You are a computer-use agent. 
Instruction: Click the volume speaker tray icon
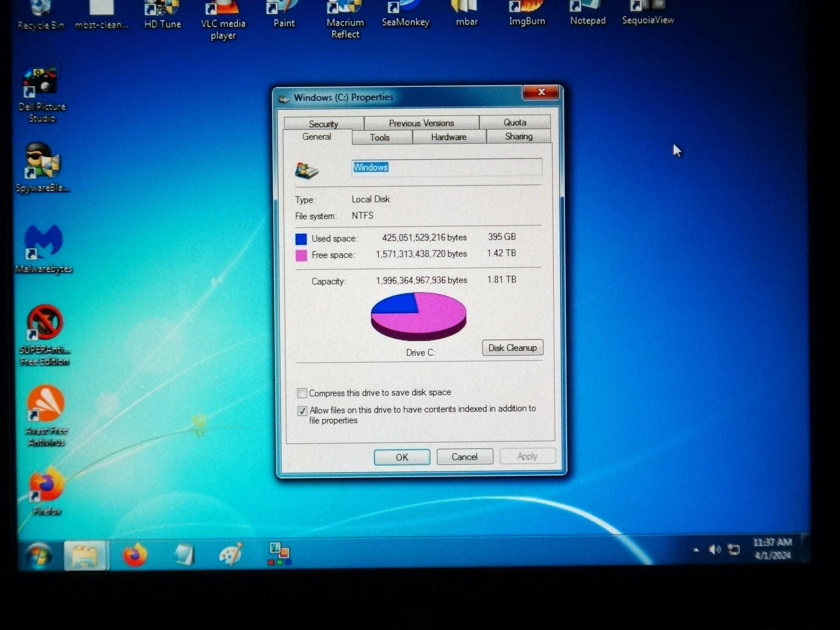tap(714, 550)
